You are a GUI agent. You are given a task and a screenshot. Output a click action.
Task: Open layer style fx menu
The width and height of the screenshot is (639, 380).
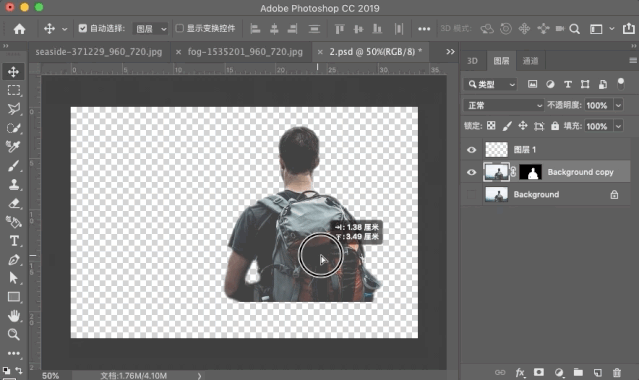(520, 372)
